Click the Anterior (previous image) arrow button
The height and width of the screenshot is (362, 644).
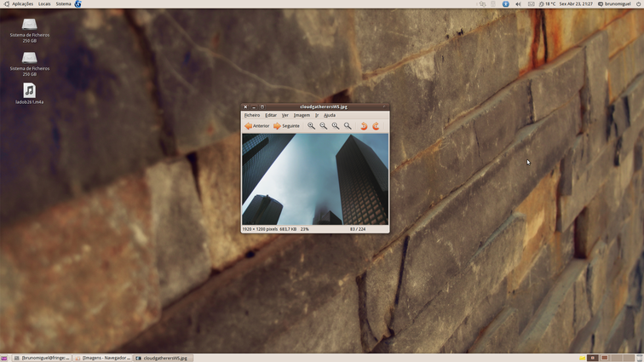point(257,126)
